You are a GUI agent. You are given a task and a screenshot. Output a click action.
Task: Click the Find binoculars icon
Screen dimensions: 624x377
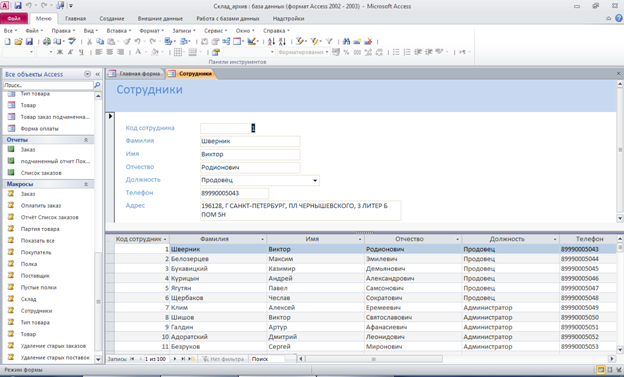pyautogui.click(x=346, y=41)
